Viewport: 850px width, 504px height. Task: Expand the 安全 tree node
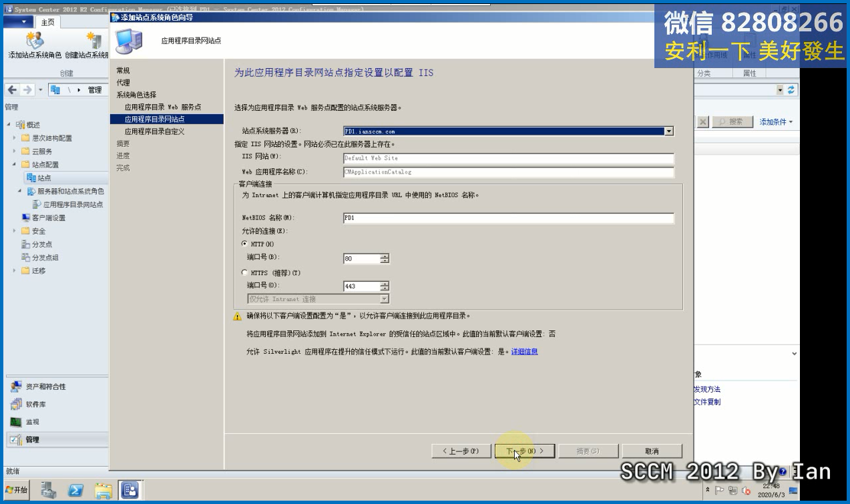(x=15, y=231)
